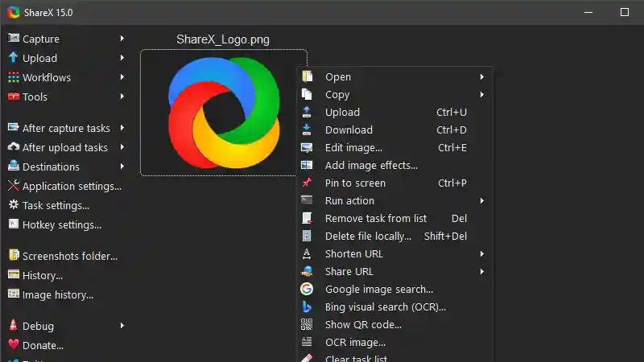Screen dimensions: 644x362
Task: Choose Delete file locally... entry
Action: (x=394, y=236)
